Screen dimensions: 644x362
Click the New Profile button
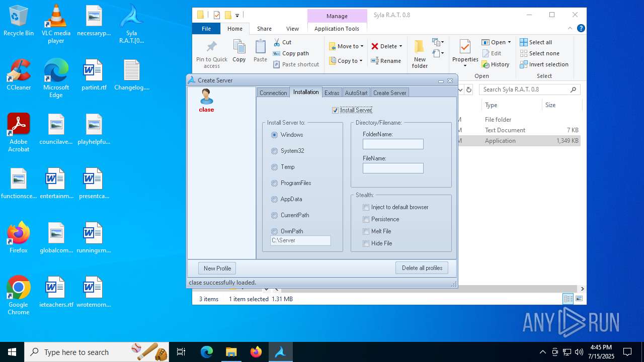click(x=217, y=268)
